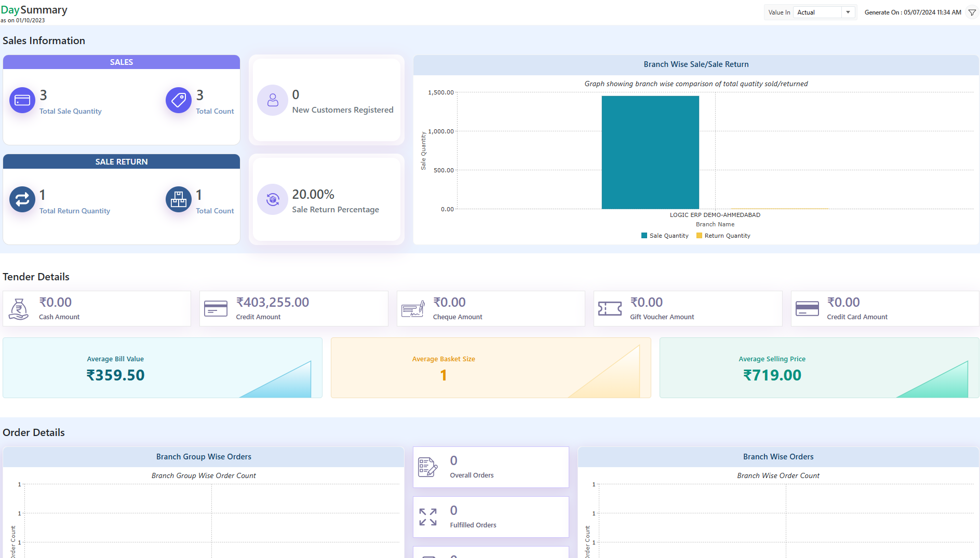Click the Gift Voucher Amount ticket icon
Image resolution: width=980 pixels, height=558 pixels.
tap(610, 309)
